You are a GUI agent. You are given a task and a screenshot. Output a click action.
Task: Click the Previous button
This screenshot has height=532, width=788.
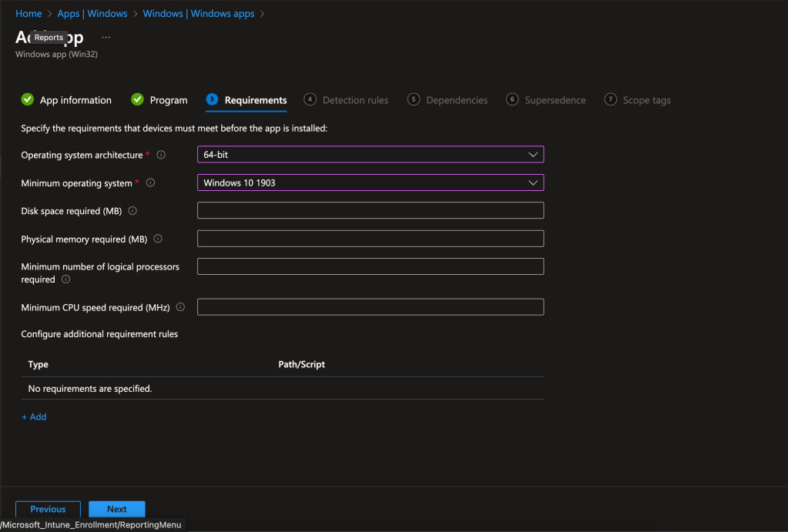click(x=48, y=509)
